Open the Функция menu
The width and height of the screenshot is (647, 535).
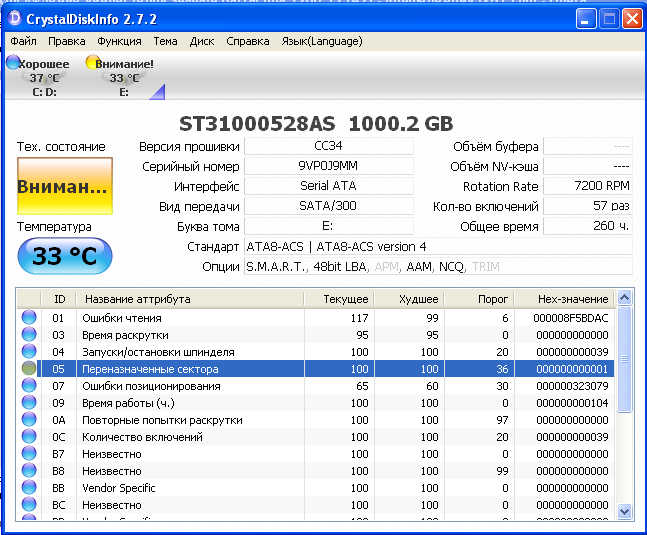tap(119, 41)
